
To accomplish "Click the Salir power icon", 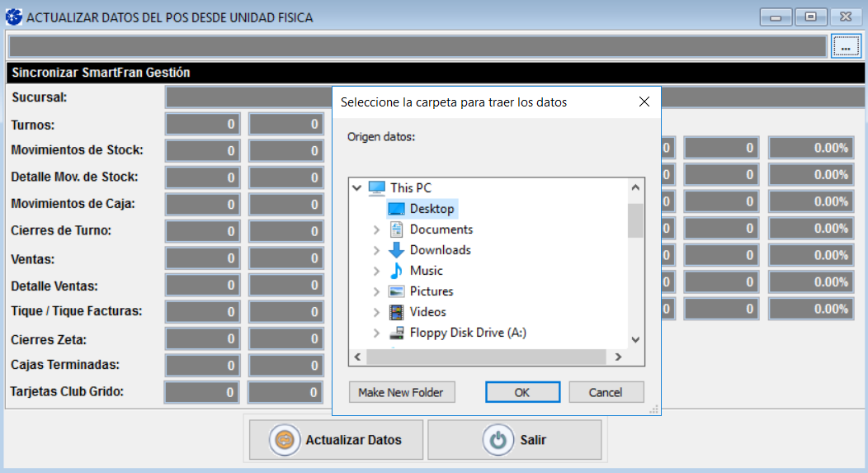I will click(498, 440).
